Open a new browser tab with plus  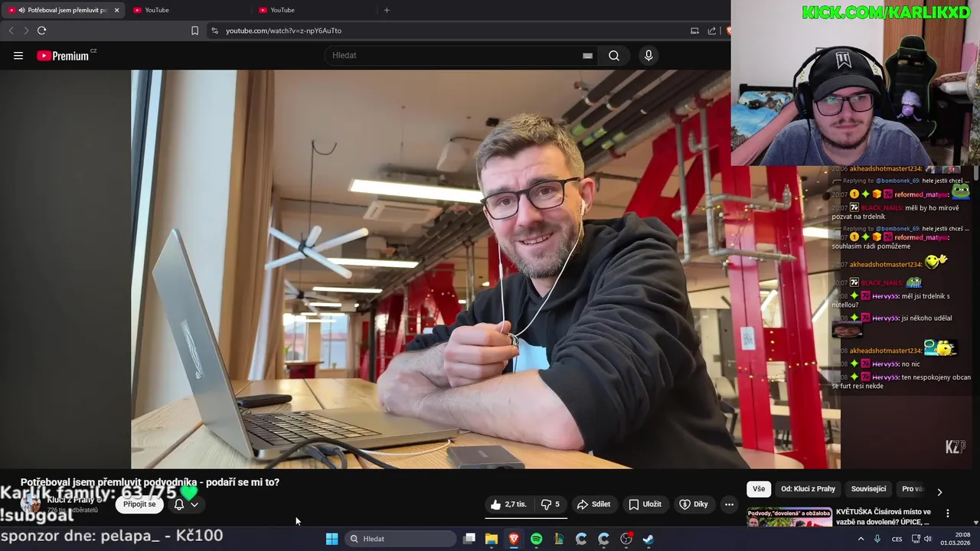387,10
